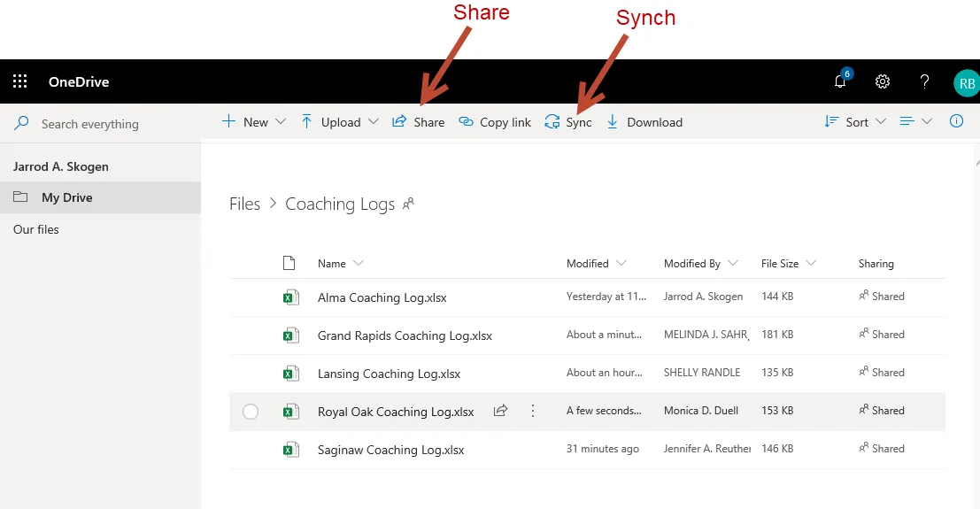Open the app launcher waffle icon

20,82
